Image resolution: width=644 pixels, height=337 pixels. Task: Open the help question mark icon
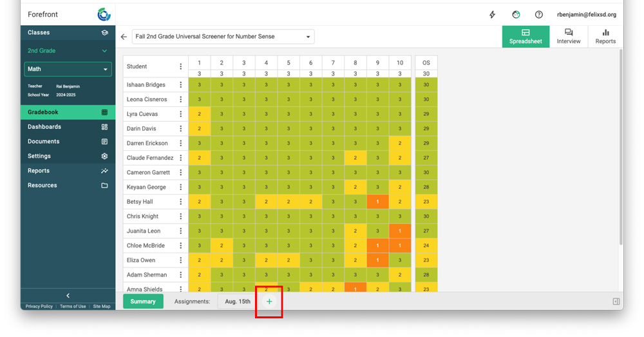pyautogui.click(x=539, y=15)
